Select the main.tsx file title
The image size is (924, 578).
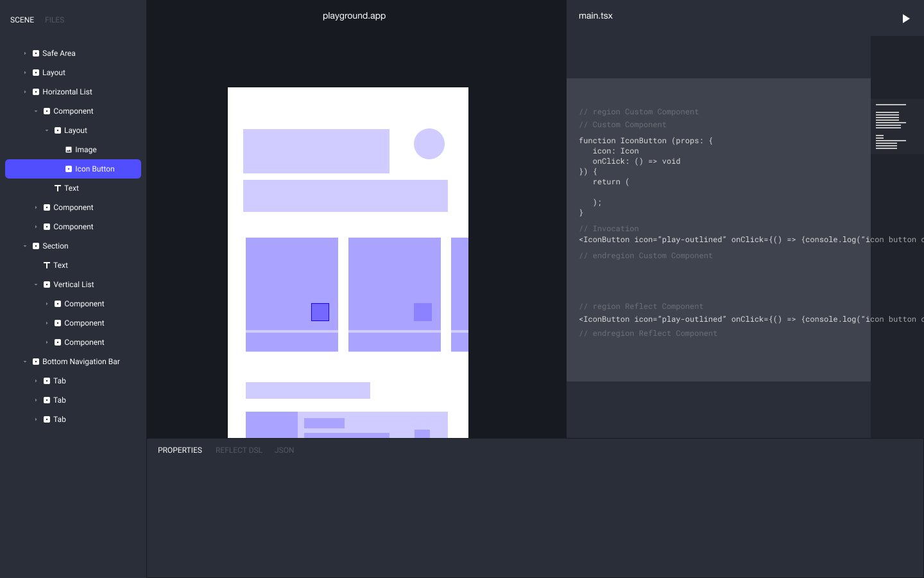(595, 15)
